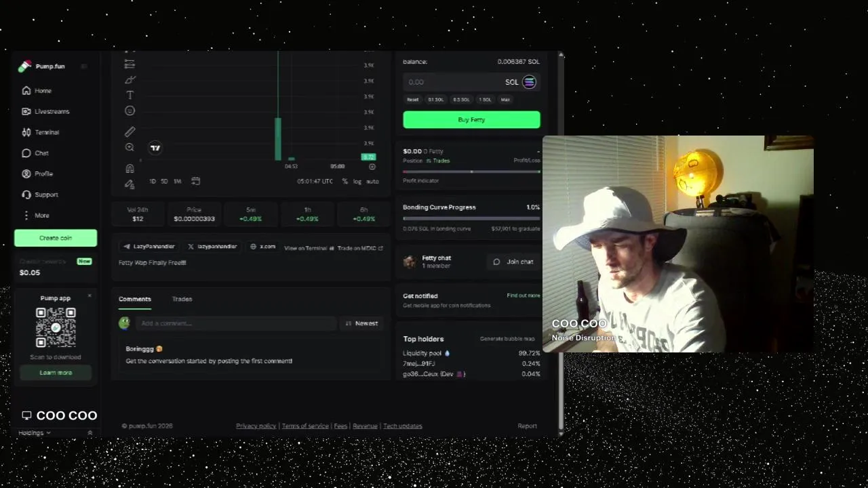Click the 7mej...91FJ holder address
Viewport: 868px width, 488px height.
pos(418,364)
